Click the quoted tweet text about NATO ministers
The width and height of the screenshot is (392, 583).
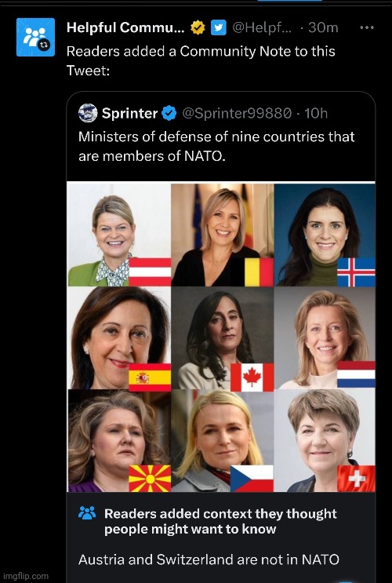[x=216, y=147]
